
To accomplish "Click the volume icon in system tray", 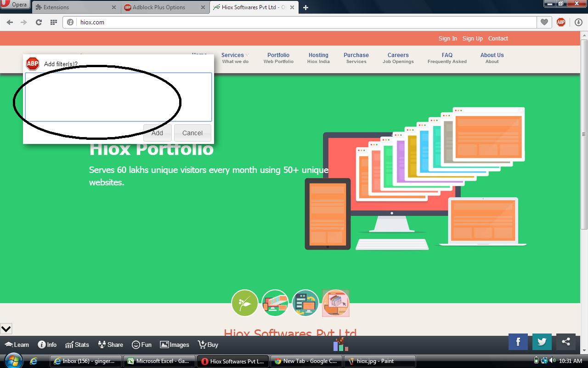I will click(553, 361).
